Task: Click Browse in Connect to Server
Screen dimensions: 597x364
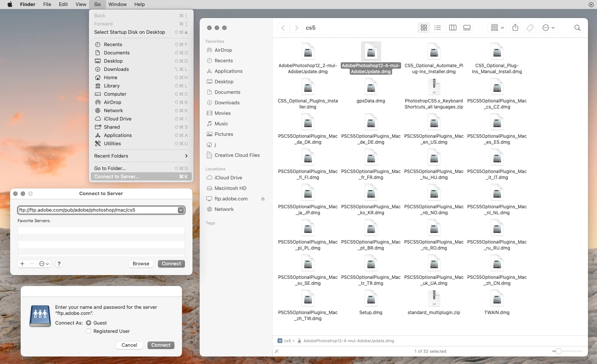Action: 141,264
